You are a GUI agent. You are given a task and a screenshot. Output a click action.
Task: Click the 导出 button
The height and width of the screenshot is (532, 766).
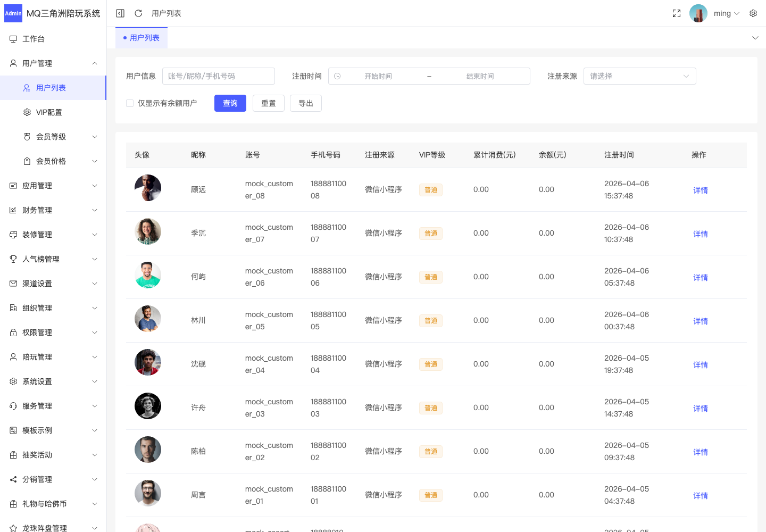pyautogui.click(x=306, y=103)
